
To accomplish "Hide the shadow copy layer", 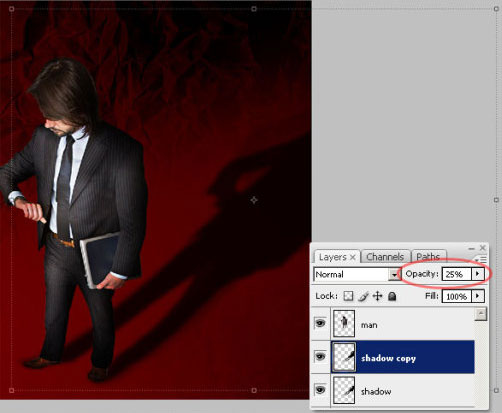I will [x=320, y=357].
